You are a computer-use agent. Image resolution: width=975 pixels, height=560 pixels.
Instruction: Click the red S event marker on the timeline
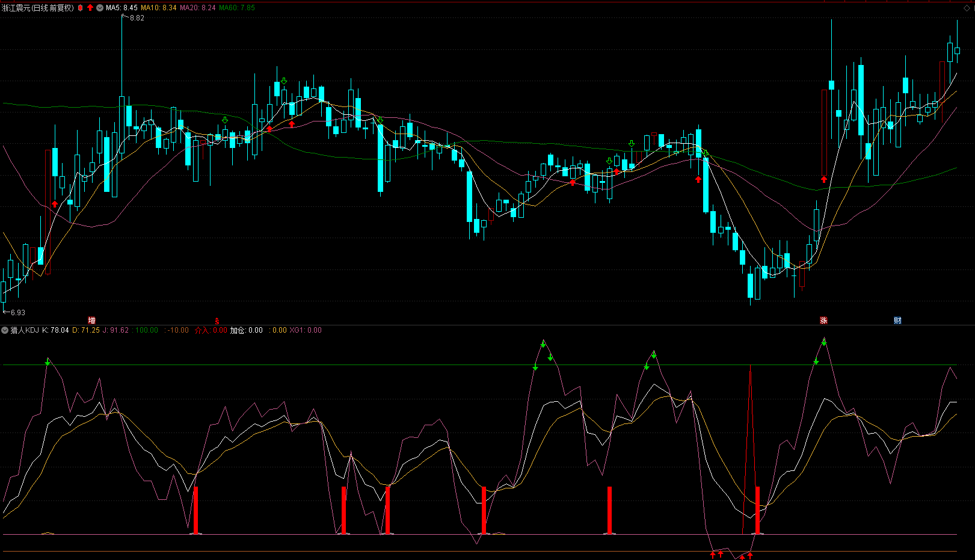tap(217, 321)
